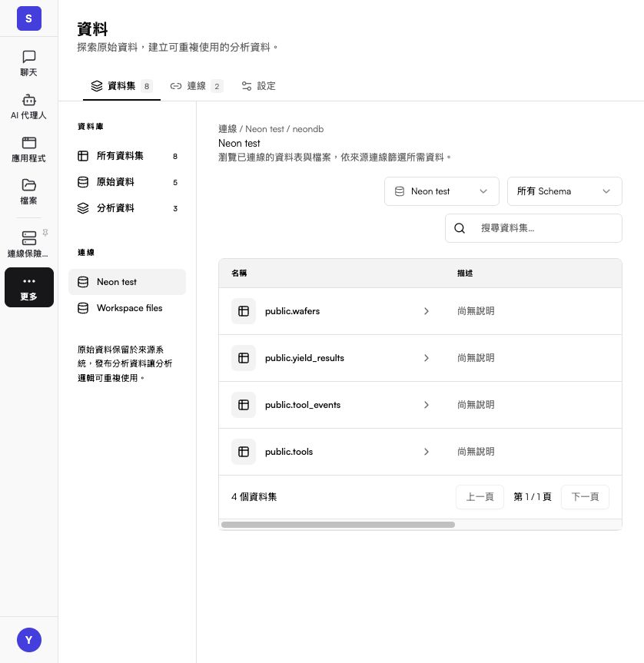Click the 原始資料 database icon
The width and height of the screenshot is (644, 663).
(x=83, y=182)
